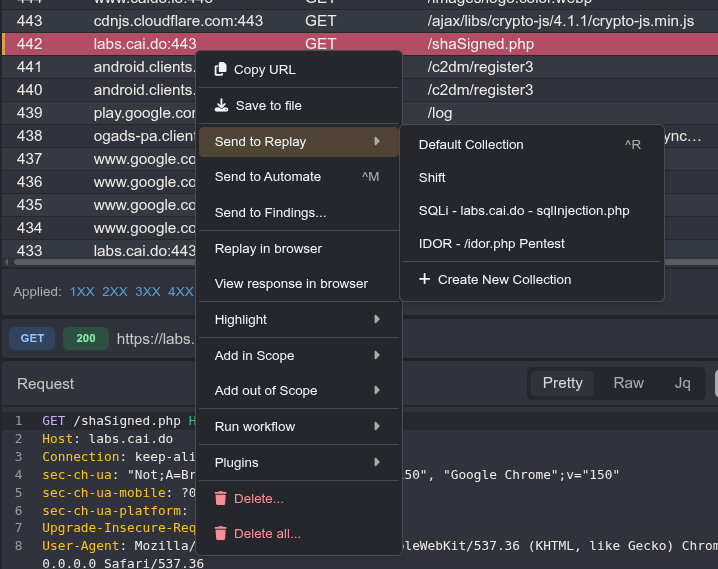Screen dimensions: 718x569
Task: Send the request to IDOR - /idor.php Pentest collection
Action: [531, 244]
